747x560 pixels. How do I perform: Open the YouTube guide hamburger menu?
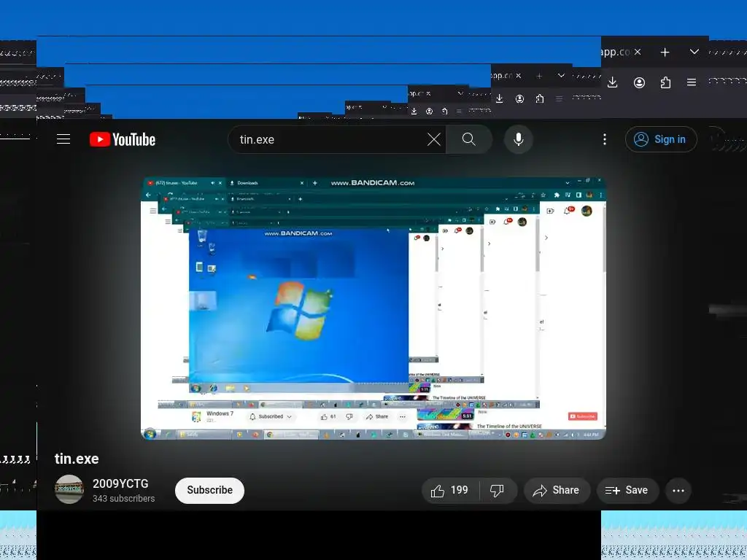[63, 139]
